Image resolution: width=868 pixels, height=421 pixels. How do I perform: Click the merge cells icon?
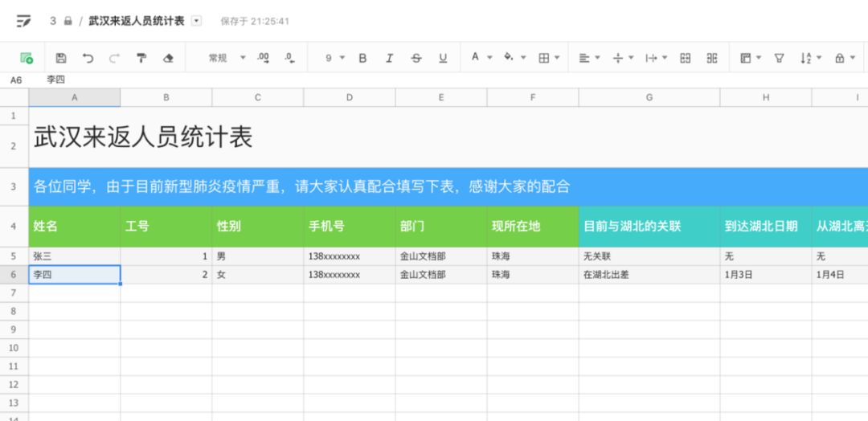(686, 58)
